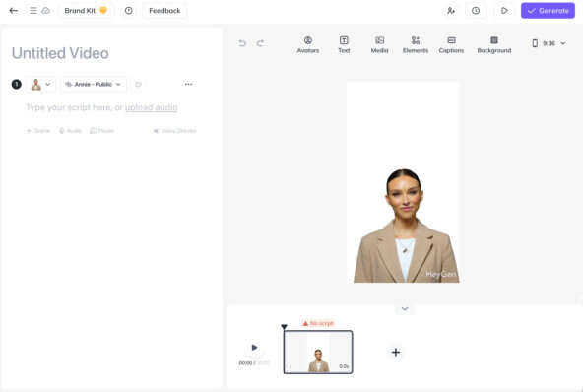Viewport: 583px width, 392px height.
Task: Play the timeline
Action: pyautogui.click(x=254, y=348)
